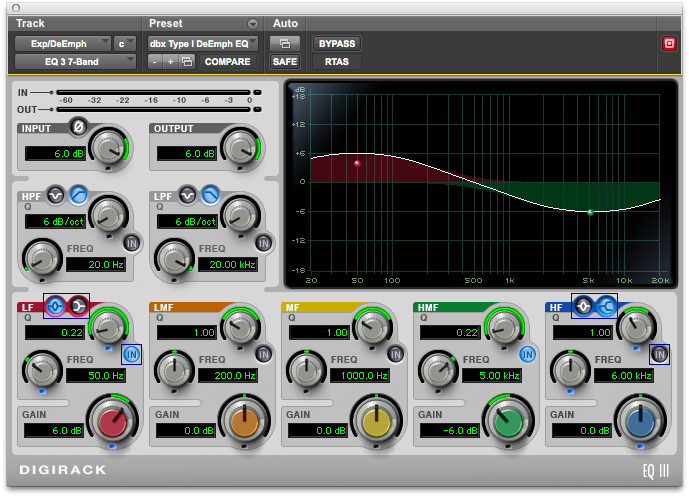Disable LF band IN button
This screenshot has width=689, height=497.
(131, 354)
